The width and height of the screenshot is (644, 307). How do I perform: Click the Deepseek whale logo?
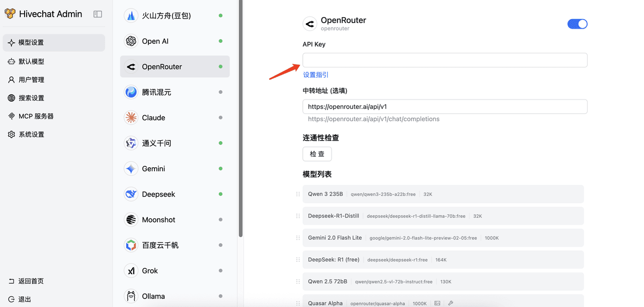131,194
